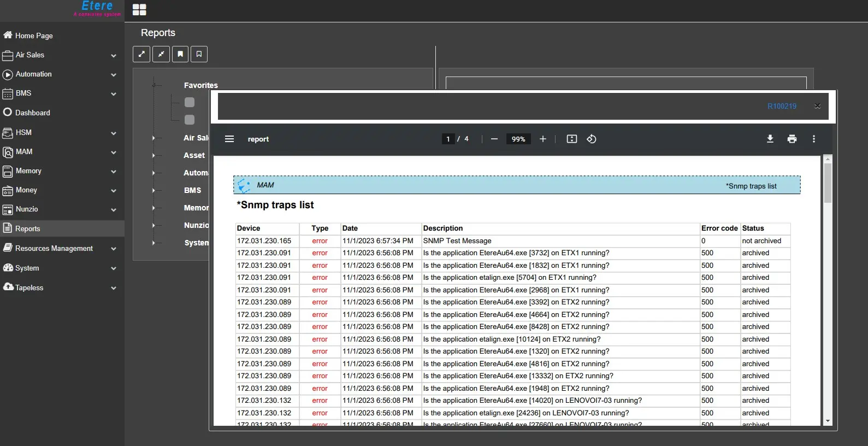The width and height of the screenshot is (868, 446).
Task: Check the first box under Favorites
Action: coord(190,102)
